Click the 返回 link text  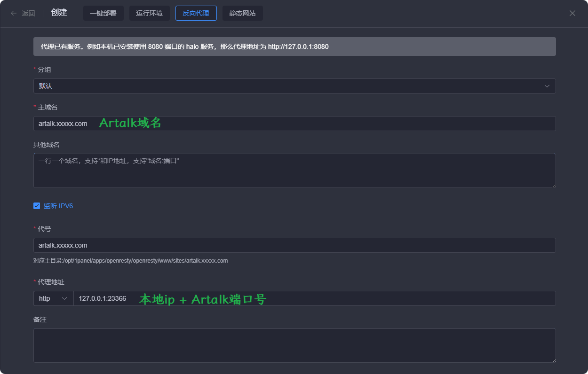coord(28,13)
